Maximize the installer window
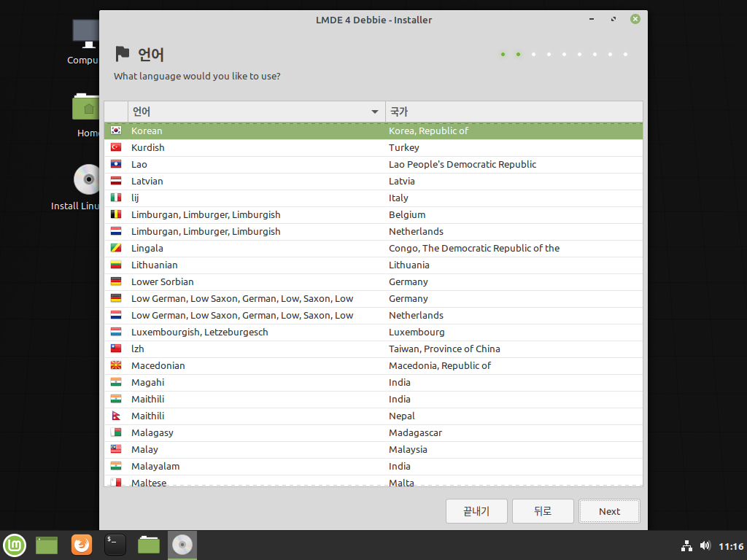The width and height of the screenshot is (747, 560). point(613,19)
